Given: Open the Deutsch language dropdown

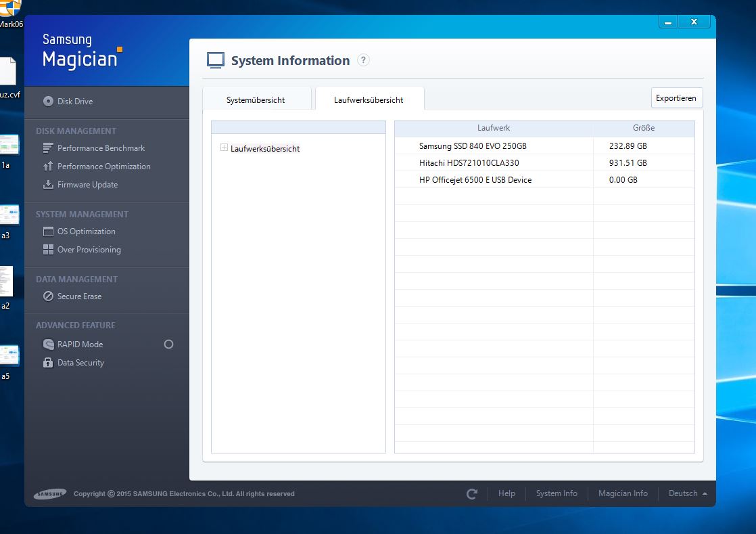Looking at the screenshot, I should click(688, 493).
